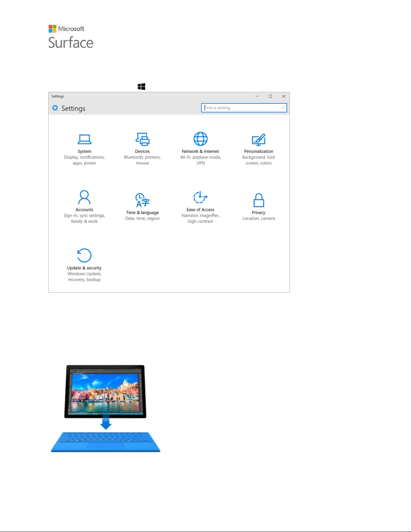
Task: Open the Accounts person icon
Action: click(x=84, y=197)
